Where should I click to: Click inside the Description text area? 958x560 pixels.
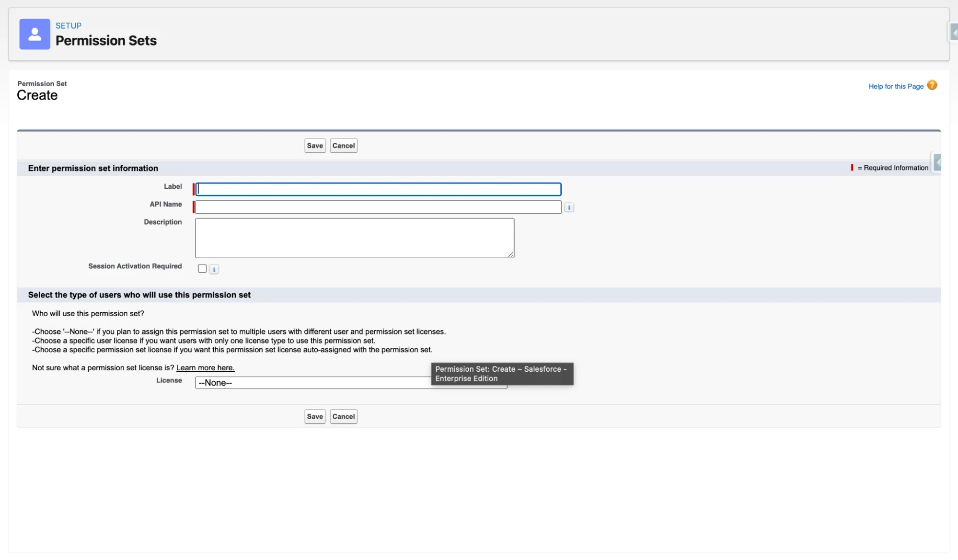point(354,238)
